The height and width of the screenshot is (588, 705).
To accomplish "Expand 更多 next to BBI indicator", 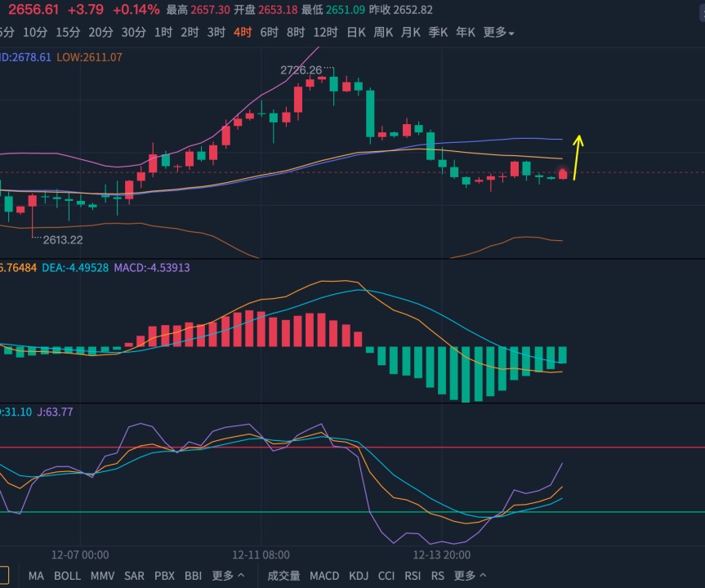I will click(228, 576).
